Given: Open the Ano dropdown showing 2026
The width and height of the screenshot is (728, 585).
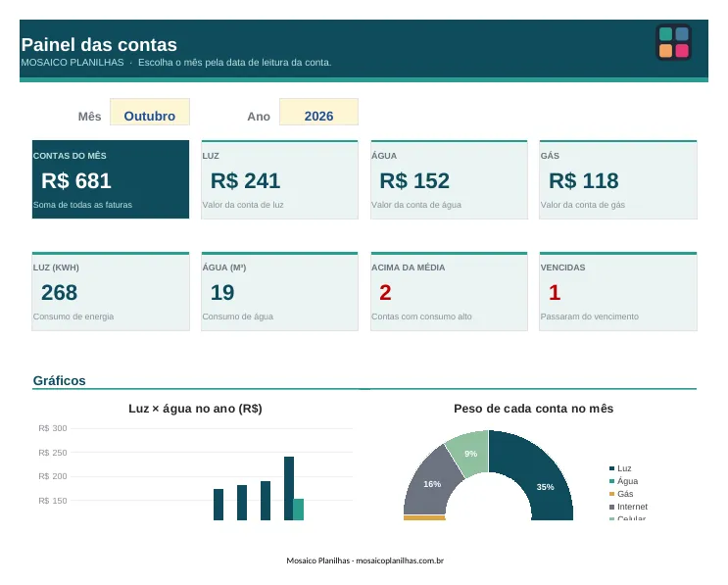Looking at the screenshot, I should [318, 112].
